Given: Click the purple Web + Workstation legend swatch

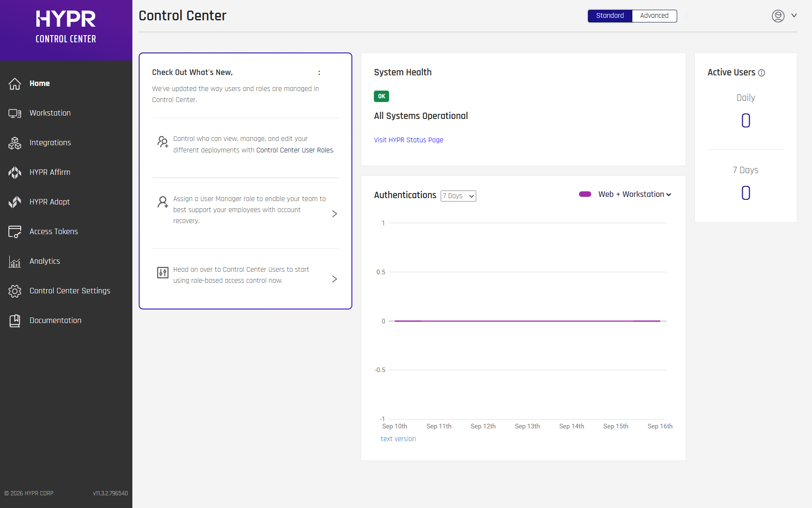Looking at the screenshot, I should tap(585, 194).
